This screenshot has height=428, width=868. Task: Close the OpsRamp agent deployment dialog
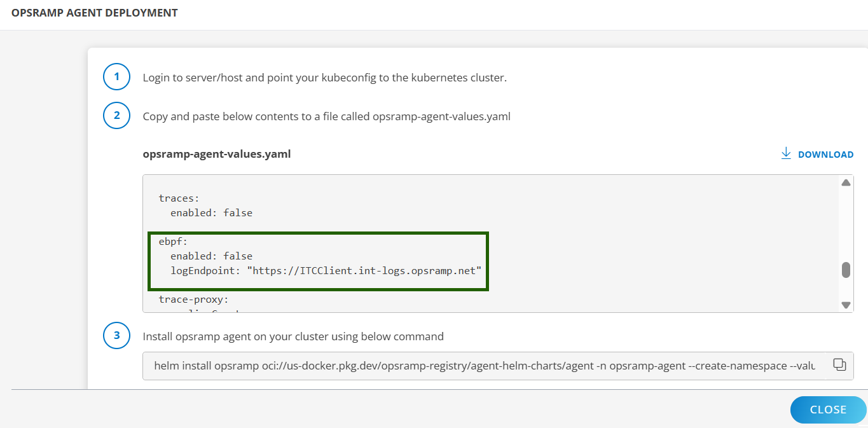pyautogui.click(x=828, y=410)
